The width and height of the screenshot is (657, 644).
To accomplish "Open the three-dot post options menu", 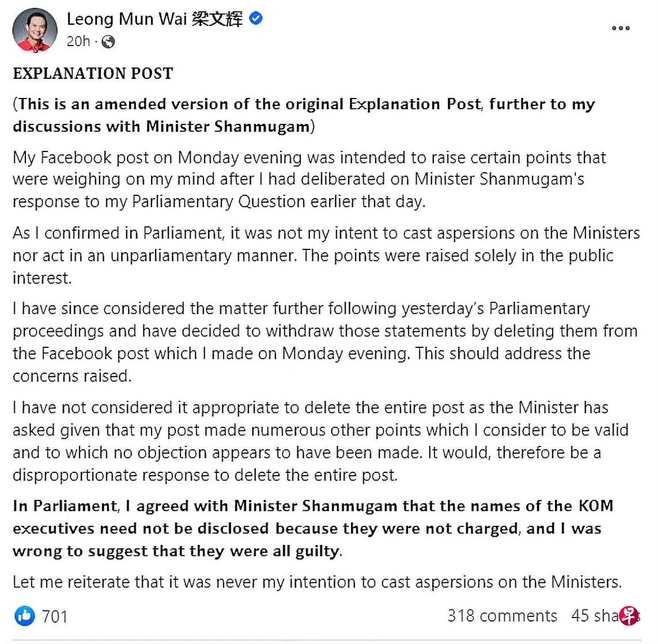I will (621, 28).
